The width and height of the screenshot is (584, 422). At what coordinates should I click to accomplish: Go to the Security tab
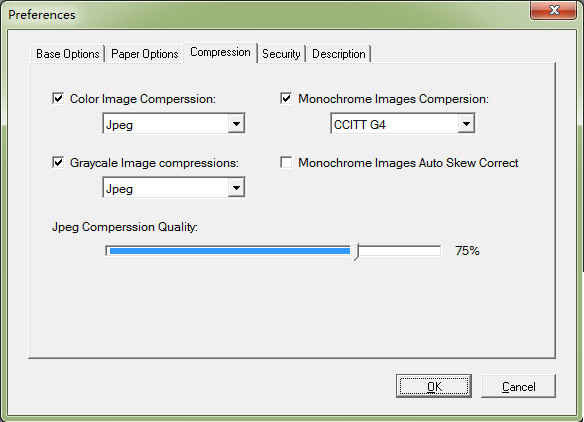pyautogui.click(x=281, y=54)
